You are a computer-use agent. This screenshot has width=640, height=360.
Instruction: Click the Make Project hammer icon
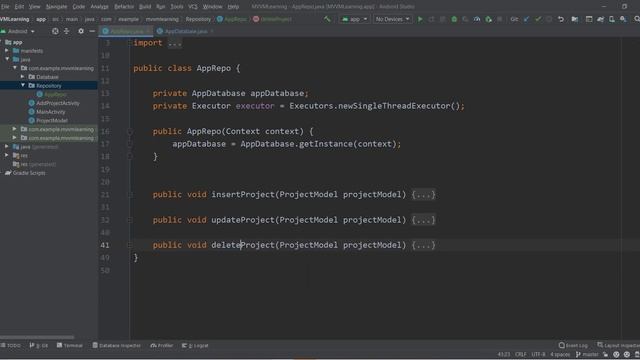coord(327,19)
